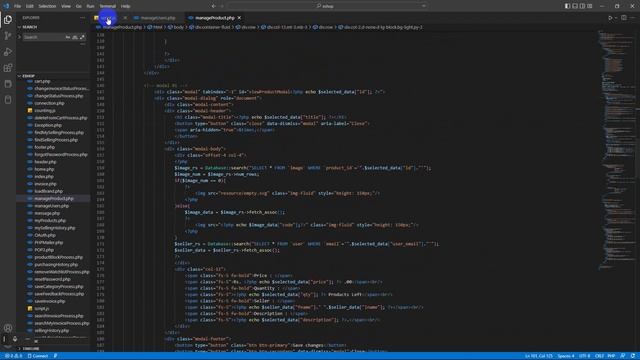
Task: Toggle the secondary sidebar layout icon
Action: [x=582, y=6]
